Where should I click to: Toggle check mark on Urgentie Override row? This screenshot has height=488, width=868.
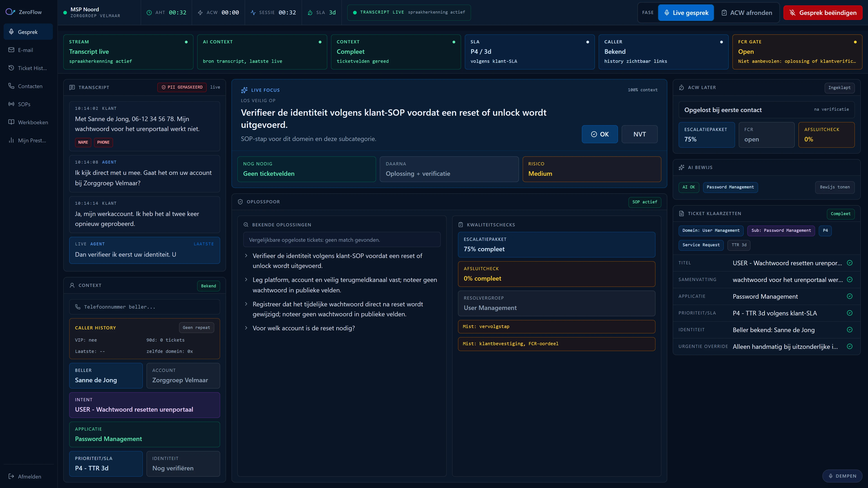coord(850,346)
